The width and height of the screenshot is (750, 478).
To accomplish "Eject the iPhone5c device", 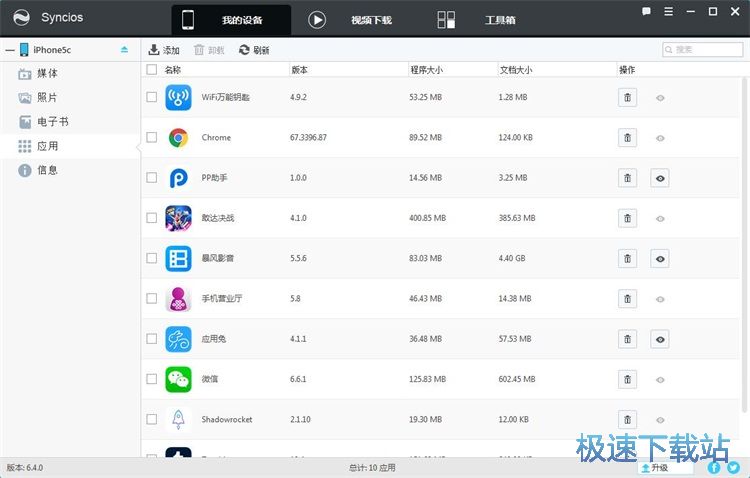I will click(x=124, y=50).
